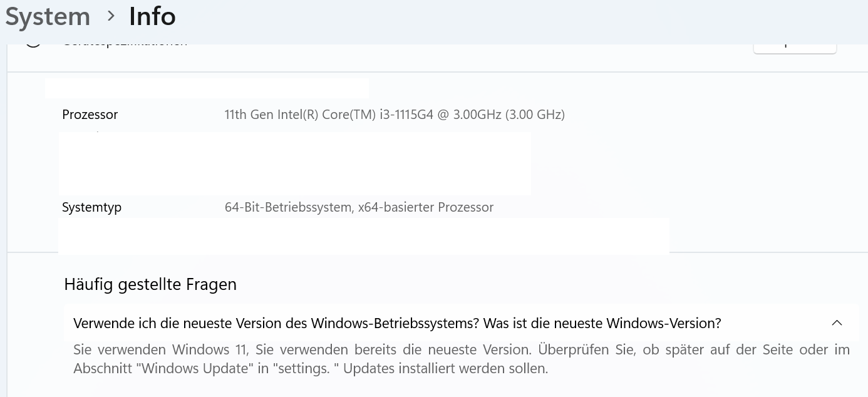Collapse the newest Windows version FAQ question
868x397 pixels.
tap(397, 323)
